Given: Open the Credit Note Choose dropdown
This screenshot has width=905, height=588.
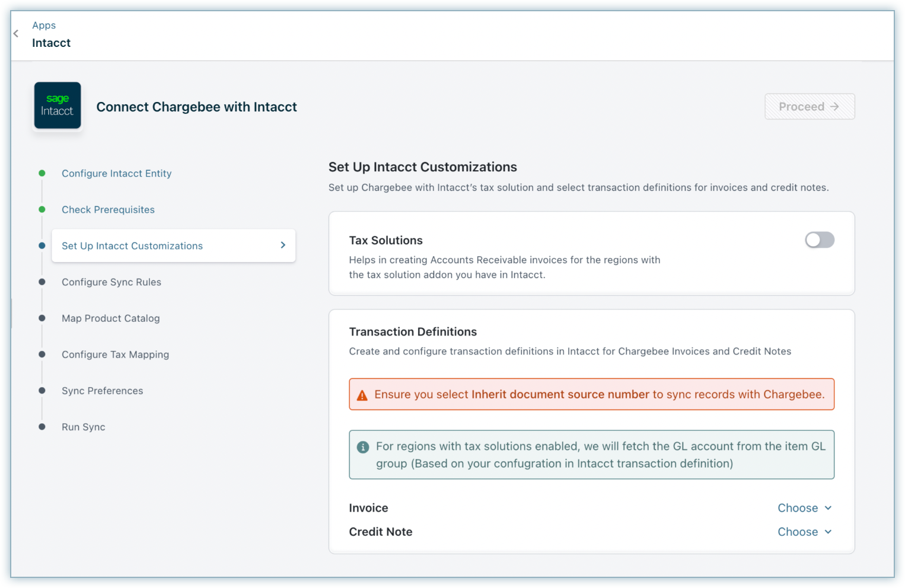Looking at the screenshot, I should tap(804, 532).
